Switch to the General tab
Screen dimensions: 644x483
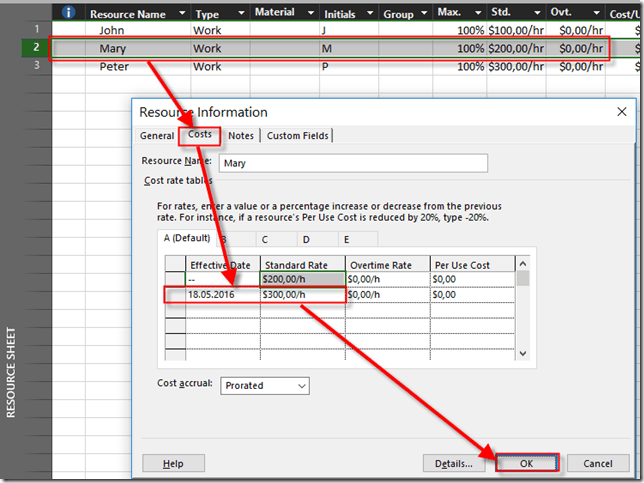[x=157, y=136]
